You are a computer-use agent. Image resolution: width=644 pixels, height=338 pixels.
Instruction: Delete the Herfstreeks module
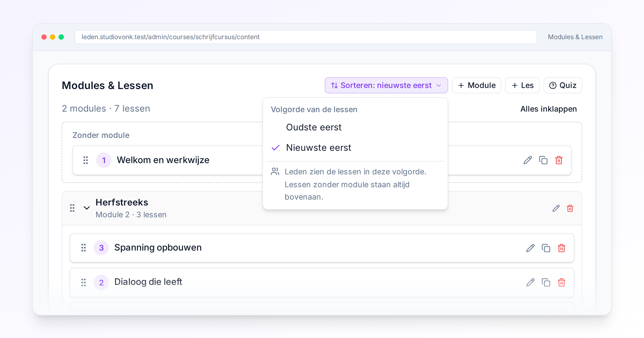(570, 208)
